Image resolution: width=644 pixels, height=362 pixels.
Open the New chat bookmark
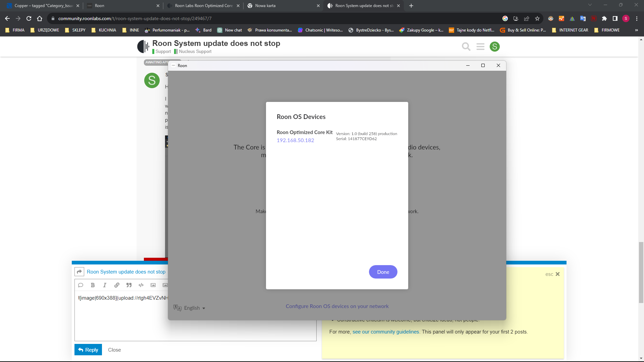pyautogui.click(x=229, y=30)
